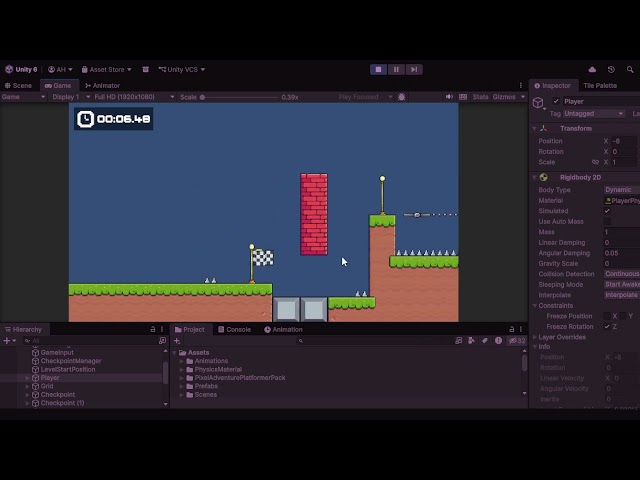Collapse the Transform component
640x480 pixels.
[534, 129]
